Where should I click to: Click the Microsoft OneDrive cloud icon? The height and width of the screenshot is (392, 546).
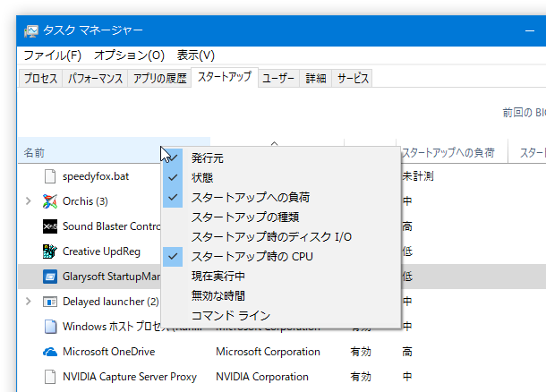point(50,352)
